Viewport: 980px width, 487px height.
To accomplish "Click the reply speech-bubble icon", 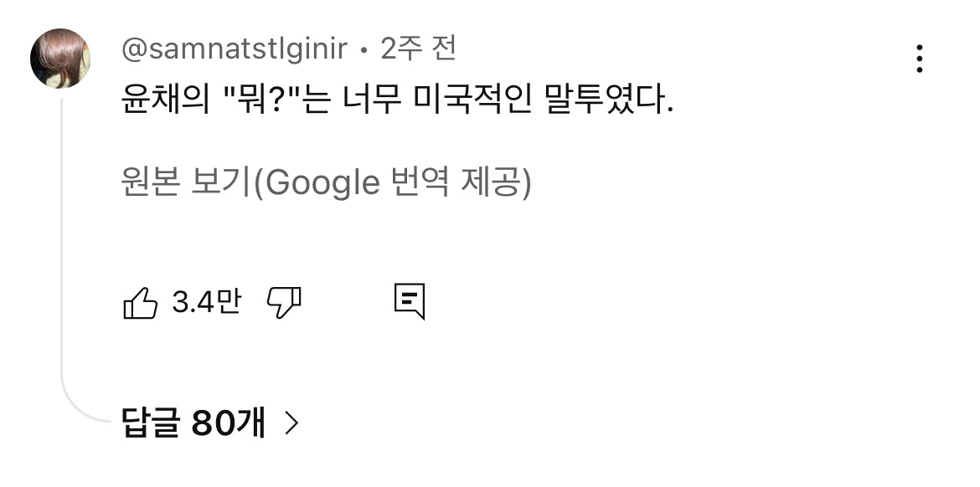I will click(x=410, y=302).
